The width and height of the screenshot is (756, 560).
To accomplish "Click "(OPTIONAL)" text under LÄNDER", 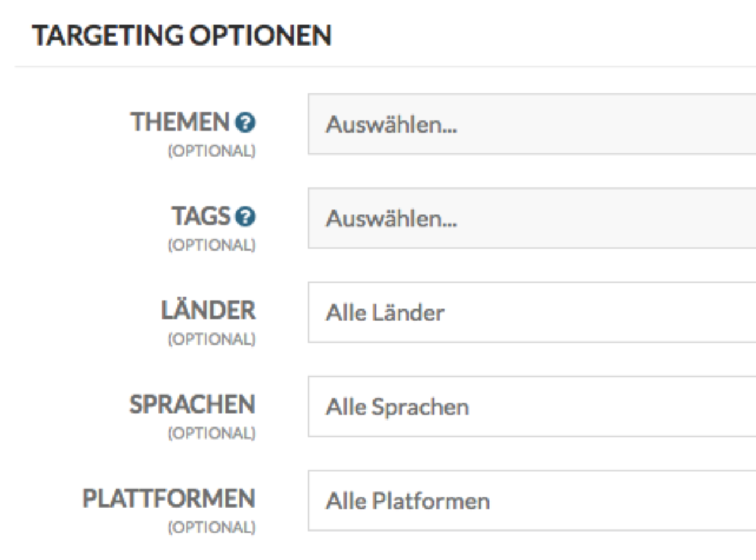I will click(x=211, y=339).
